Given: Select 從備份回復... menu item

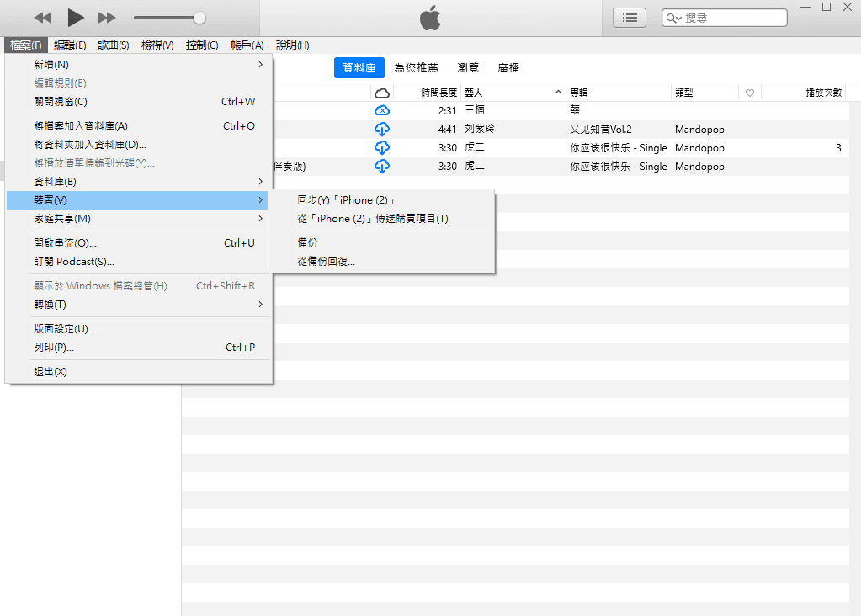Looking at the screenshot, I should pyautogui.click(x=327, y=262).
